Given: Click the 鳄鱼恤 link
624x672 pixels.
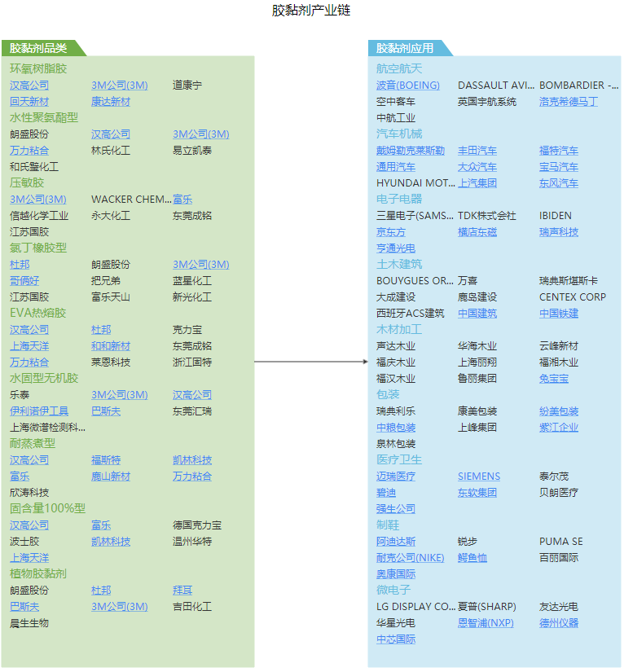Looking at the screenshot, I should (472, 558).
